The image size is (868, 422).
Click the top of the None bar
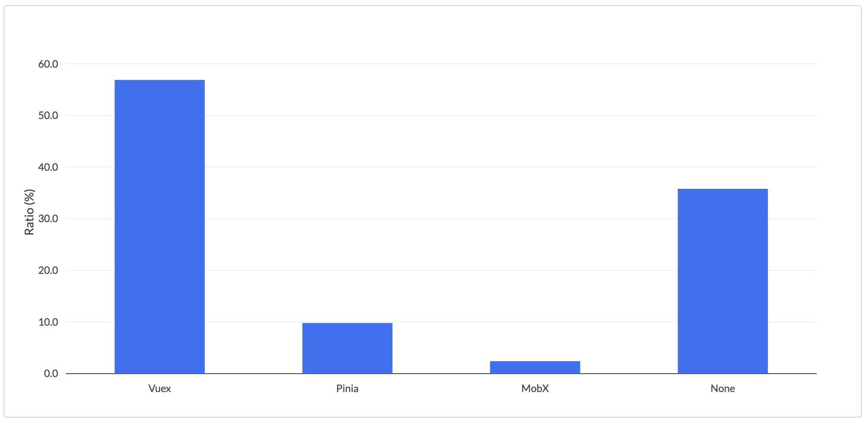(723, 189)
